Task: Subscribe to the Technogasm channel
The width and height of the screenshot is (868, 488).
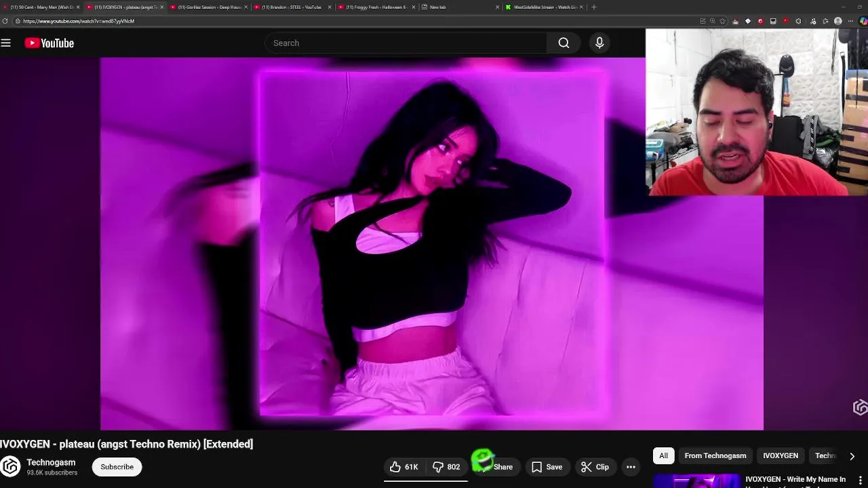Action: click(117, 467)
